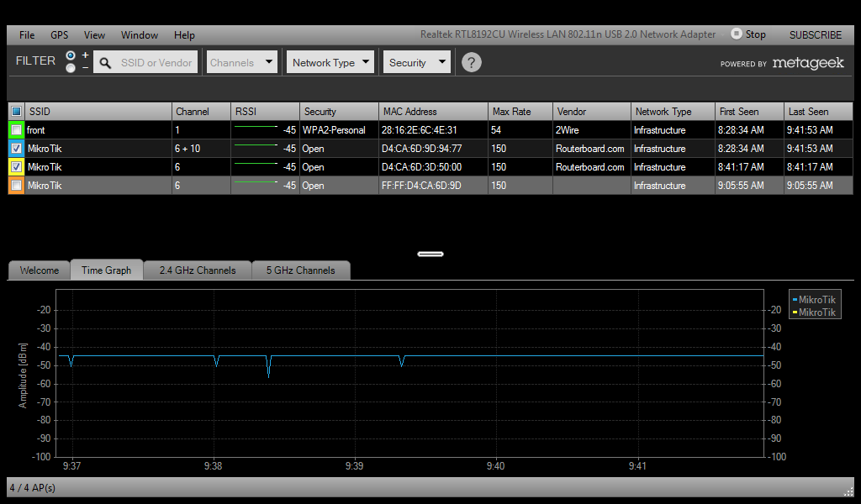The height and width of the screenshot is (504, 861).
Task: Click the pane splitter handle above the tabs
Action: click(430, 254)
